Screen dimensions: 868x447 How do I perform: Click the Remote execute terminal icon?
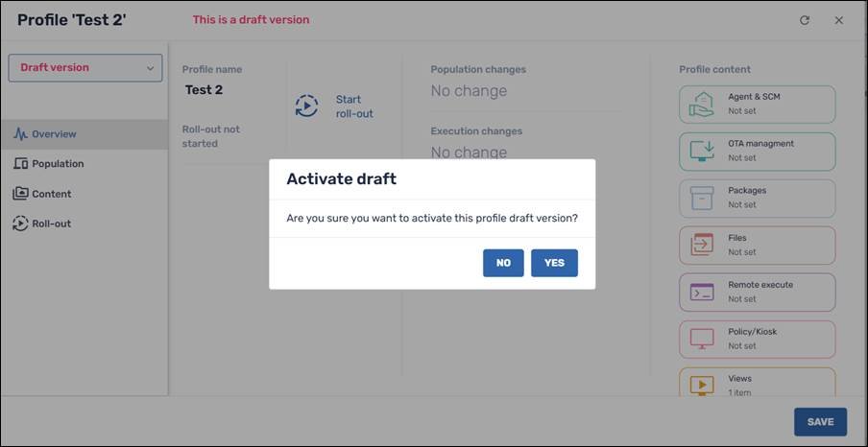pyautogui.click(x=702, y=293)
